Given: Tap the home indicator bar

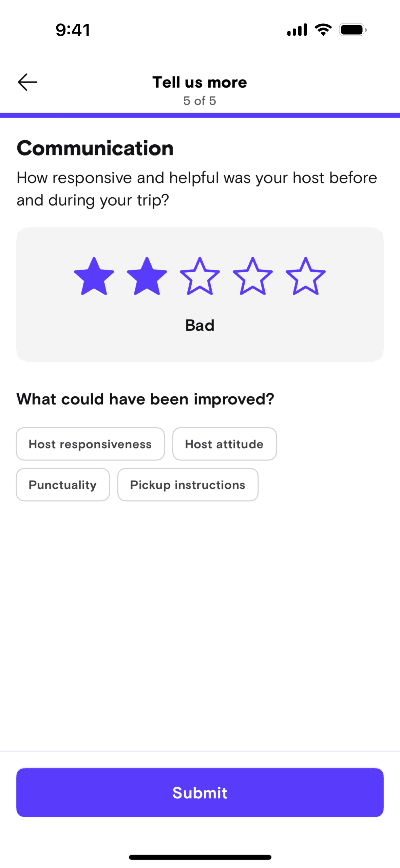Looking at the screenshot, I should (x=200, y=857).
